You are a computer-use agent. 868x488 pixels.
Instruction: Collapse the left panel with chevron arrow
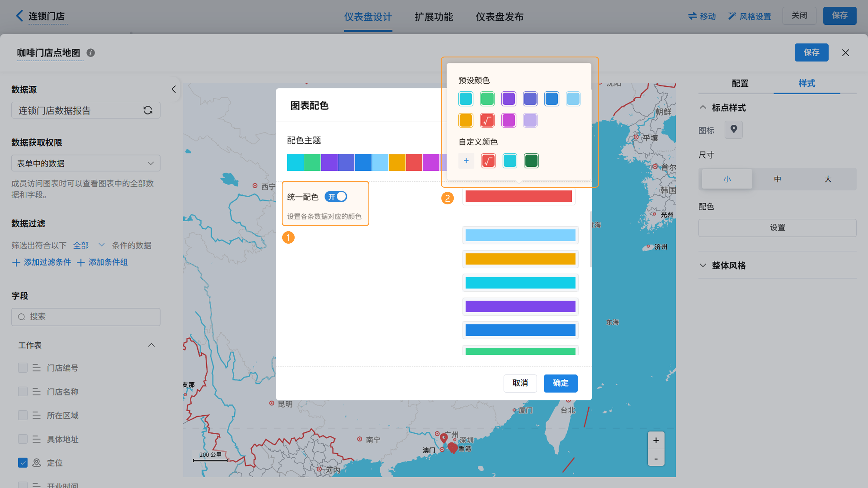(x=174, y=89)
